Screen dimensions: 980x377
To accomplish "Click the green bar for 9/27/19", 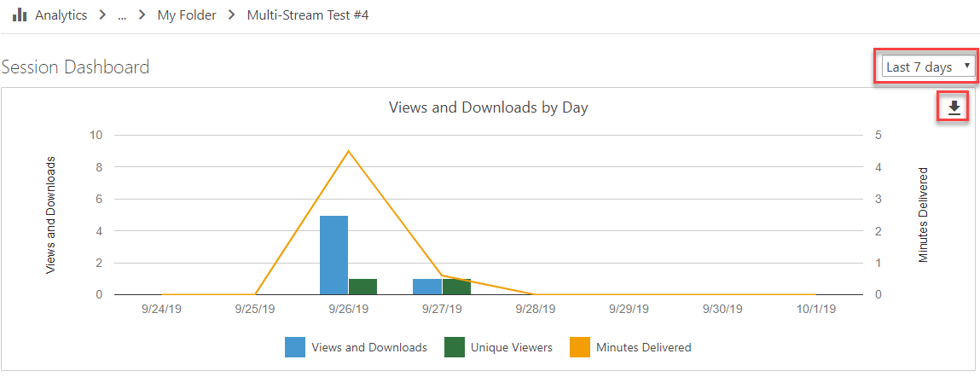I will click(x=456, y=287).
